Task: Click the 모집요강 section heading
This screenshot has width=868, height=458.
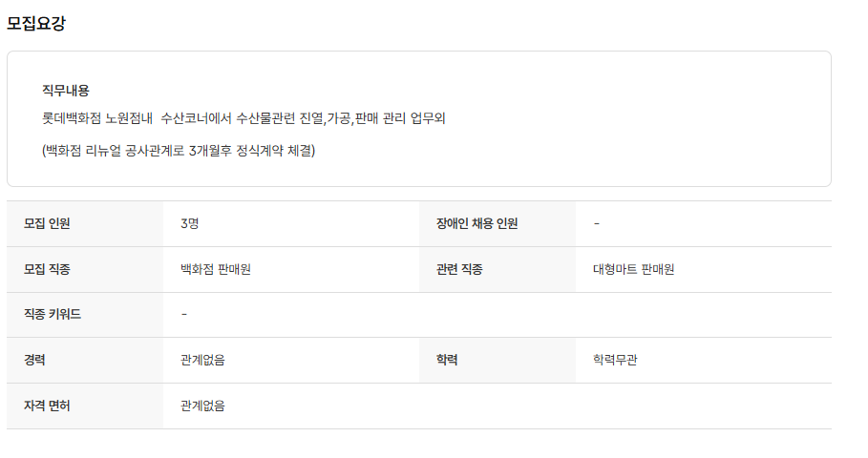Action: [36, 24]
